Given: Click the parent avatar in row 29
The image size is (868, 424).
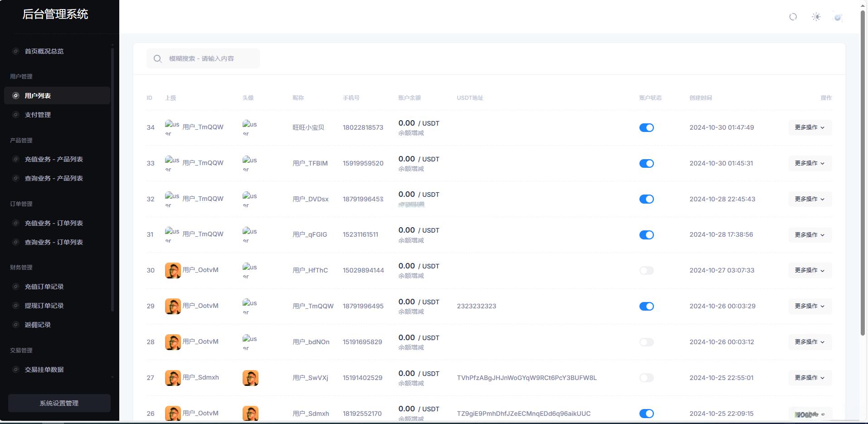Looking at the screenshot, I should point(173,306).
